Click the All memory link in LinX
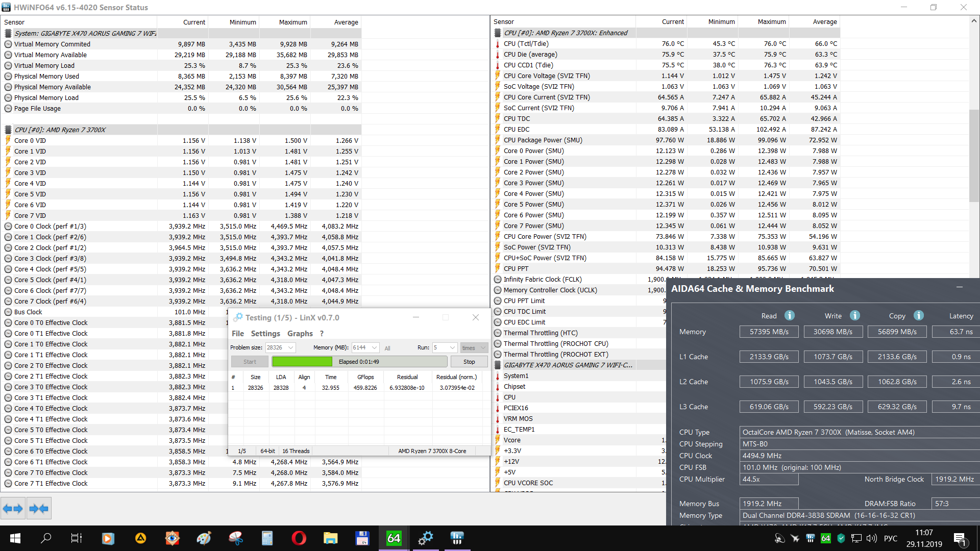Screen dimensions: 980x551 (x=387, y=348)
